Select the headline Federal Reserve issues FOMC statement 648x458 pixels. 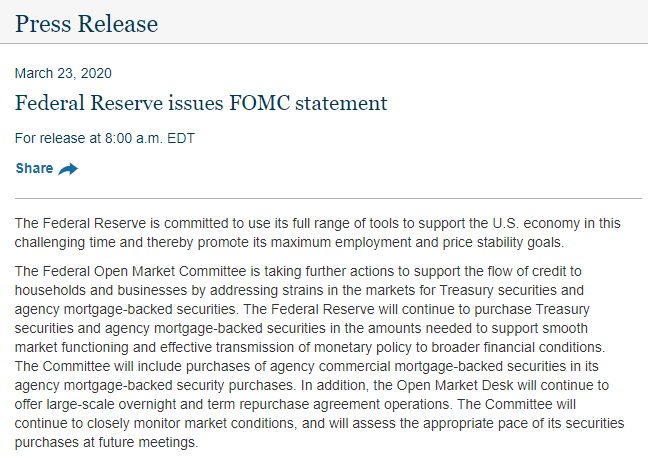pyautogui.click(x=201, y=103)
